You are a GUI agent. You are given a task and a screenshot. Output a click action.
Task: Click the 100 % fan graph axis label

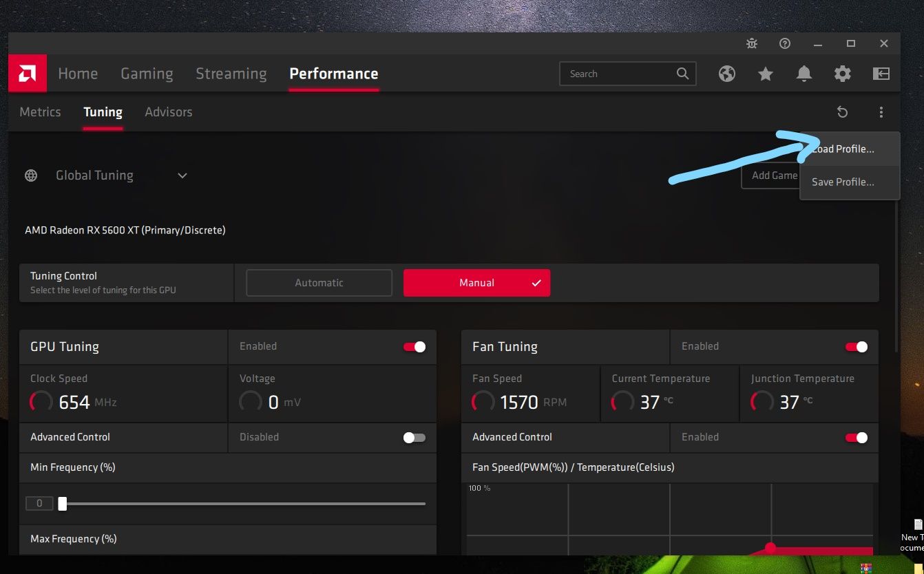point(479,488)
